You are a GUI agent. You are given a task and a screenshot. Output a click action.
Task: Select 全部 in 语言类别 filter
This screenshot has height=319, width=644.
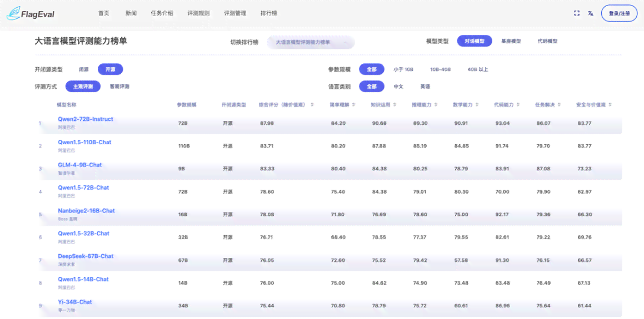[x=372, y=87]
